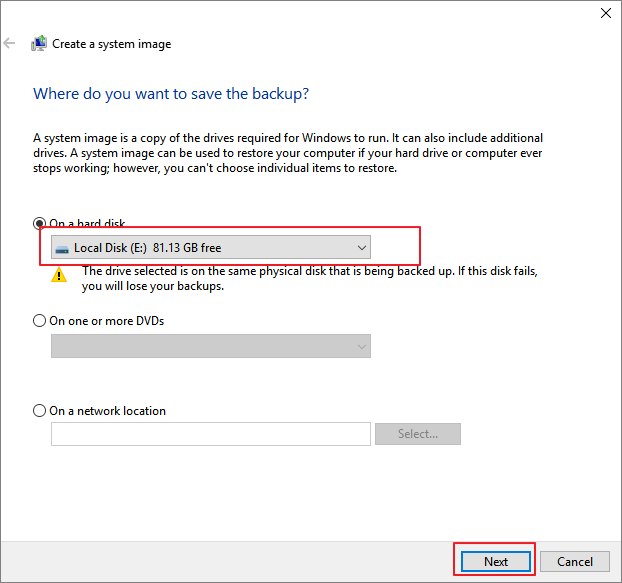Cancel the system image wizard
The width and height of the screenshot is (622, 583).
pos(575,561)
